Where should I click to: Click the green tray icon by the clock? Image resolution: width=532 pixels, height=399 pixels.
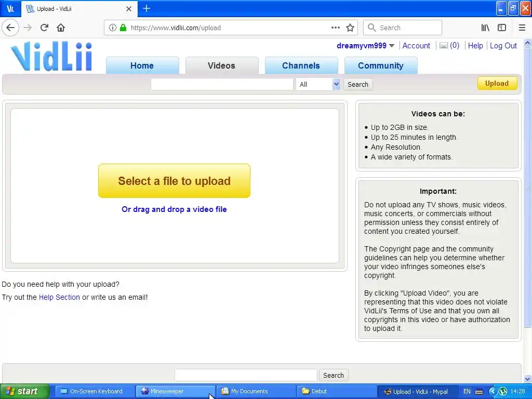point(502,392)
